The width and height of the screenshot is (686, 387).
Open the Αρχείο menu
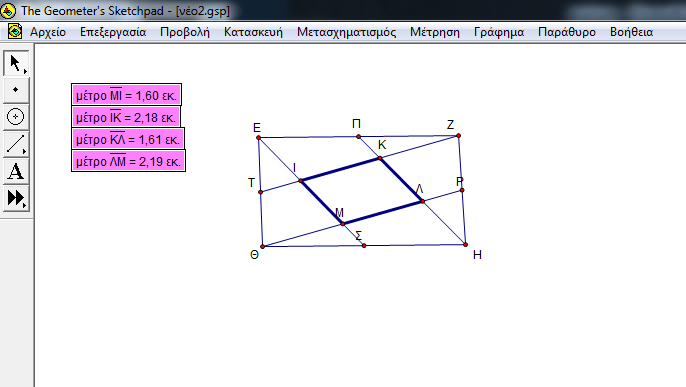coord(48,32)
